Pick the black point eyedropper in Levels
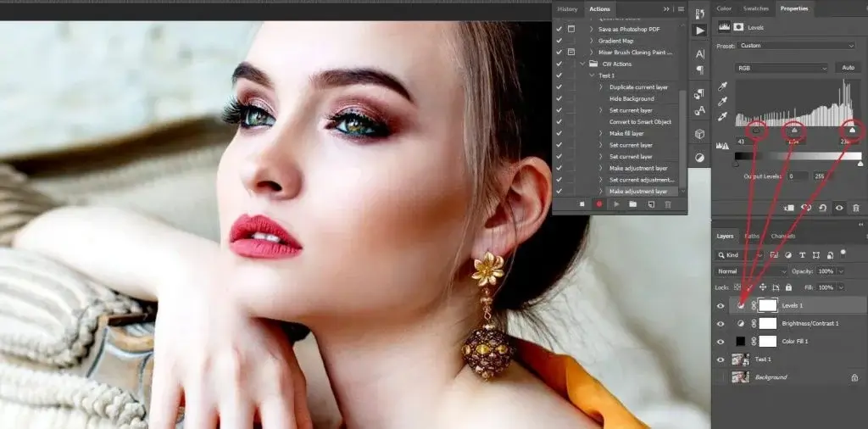Viewport: 868px width, 429px height. [722, 86]
